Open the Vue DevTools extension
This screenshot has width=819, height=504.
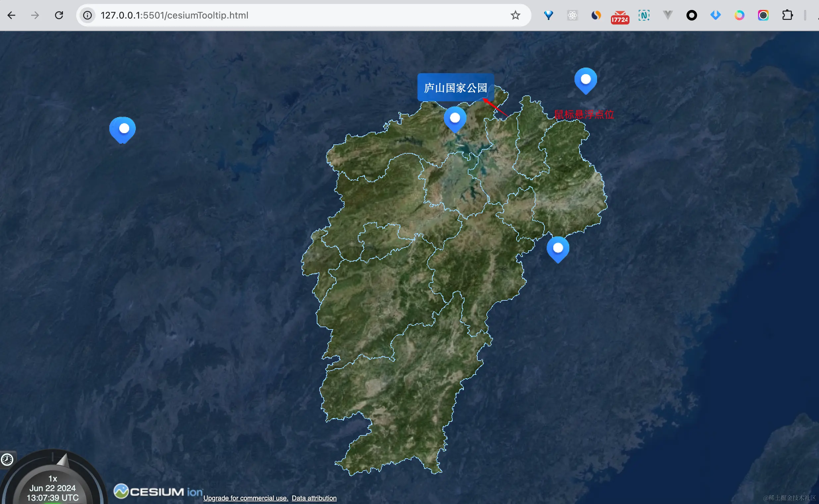click(x=668, y=15)
